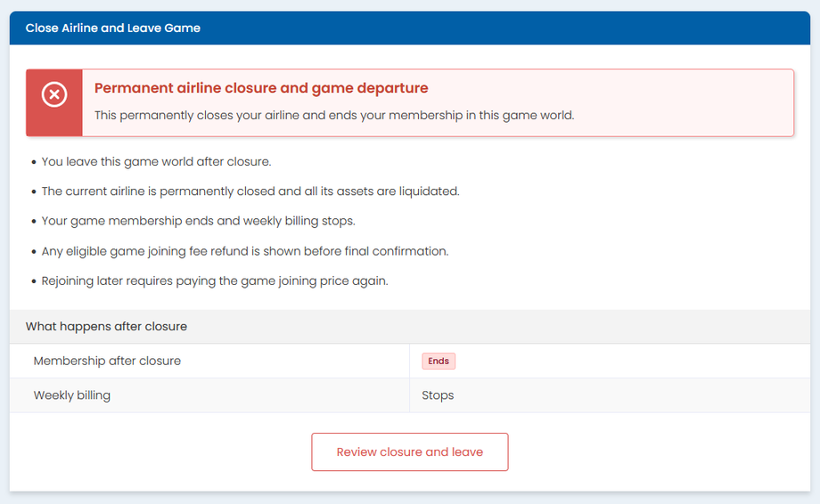Click bullet about eligible joining fee refund

245,251
